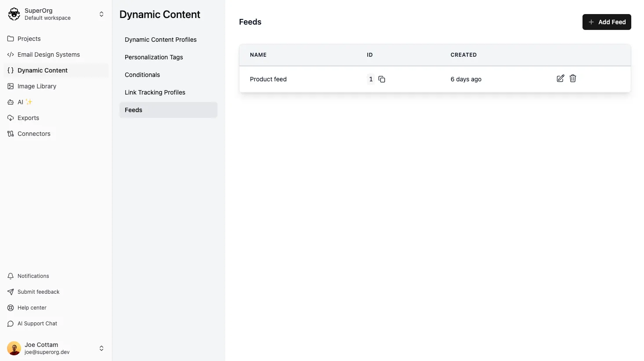Expand the Joe Cottam account menu
The image size is (644, 361).
pos(101,348)
